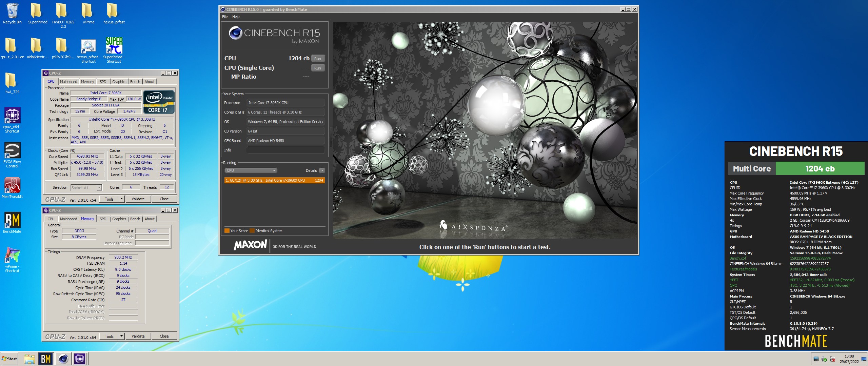Click Validate in bottom CPU-Z window
Image resolution: width=868 pixels, height=366 pixels.
click(138, 336)
